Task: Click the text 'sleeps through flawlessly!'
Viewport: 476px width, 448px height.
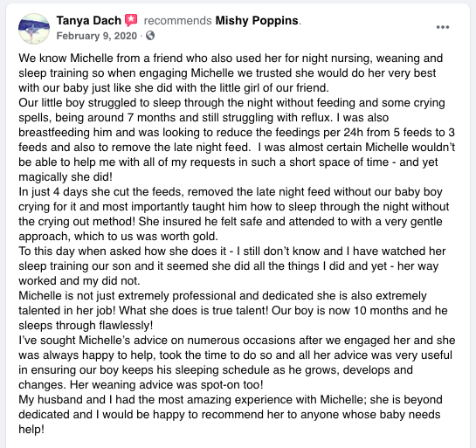Action: (x=86, y=326)
